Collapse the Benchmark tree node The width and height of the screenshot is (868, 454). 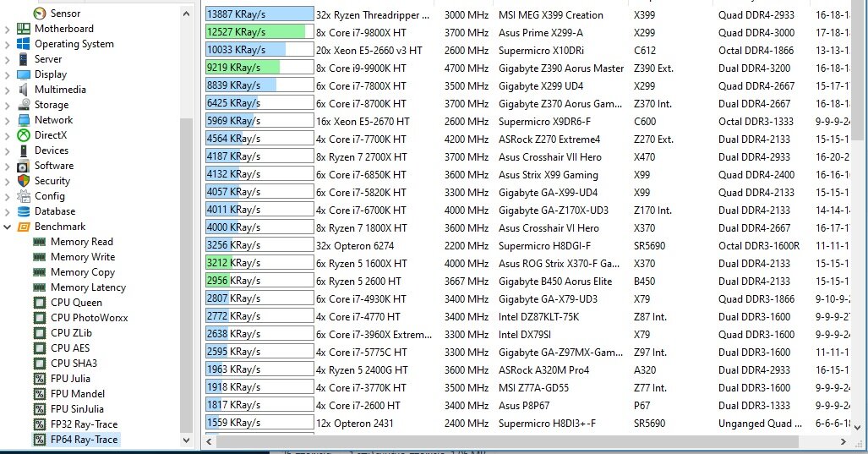tap(8, 227)
